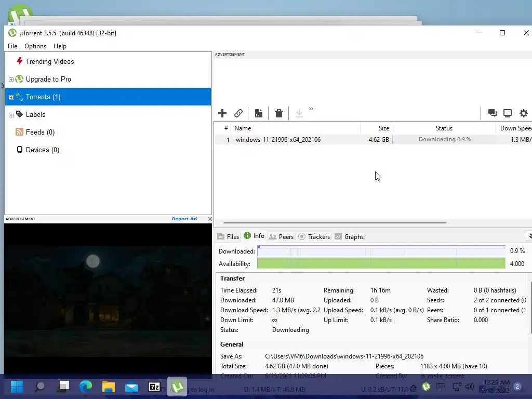The height and width of the screenshot is (399, 532).
Task: Expand the Torrents (1) tree node
Action: click(x=11, y=97)
